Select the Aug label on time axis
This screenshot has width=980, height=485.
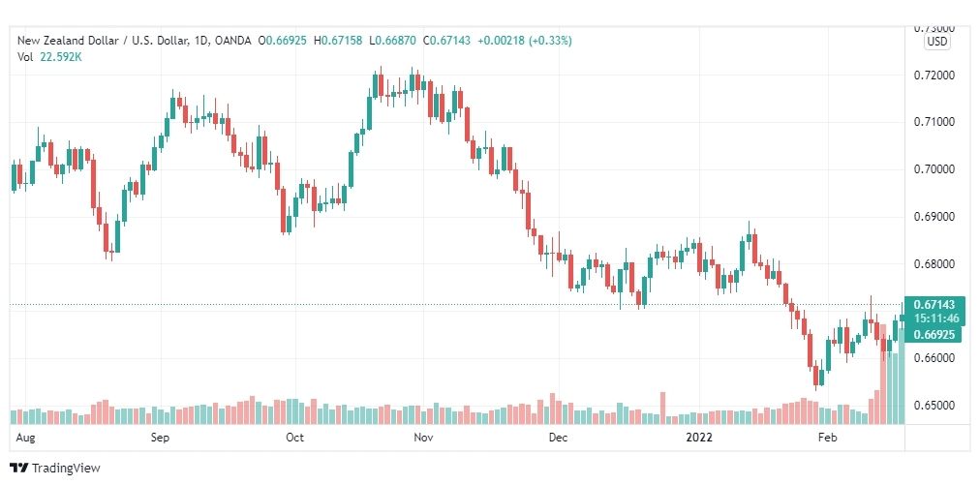[x=25, y=438]
